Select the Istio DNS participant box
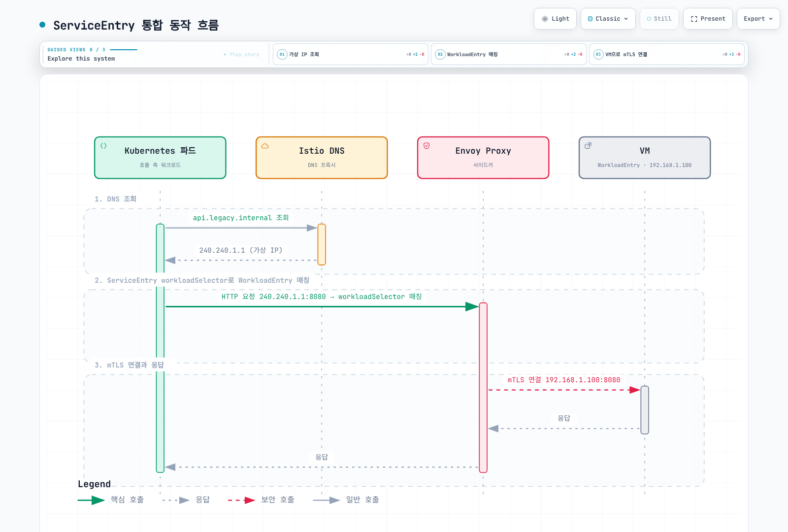 coord(322,158)
